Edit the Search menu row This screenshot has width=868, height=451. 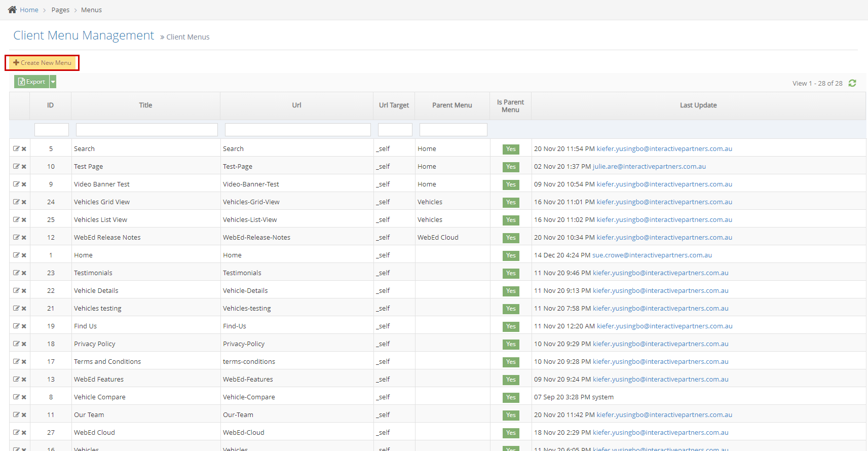click(x=16, y=148)
